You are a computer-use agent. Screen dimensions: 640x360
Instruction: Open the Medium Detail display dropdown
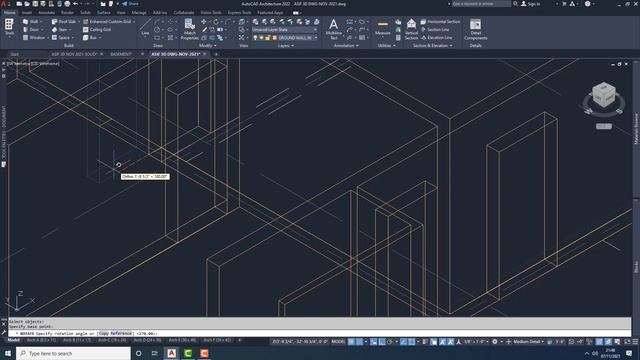pos(529,342)
